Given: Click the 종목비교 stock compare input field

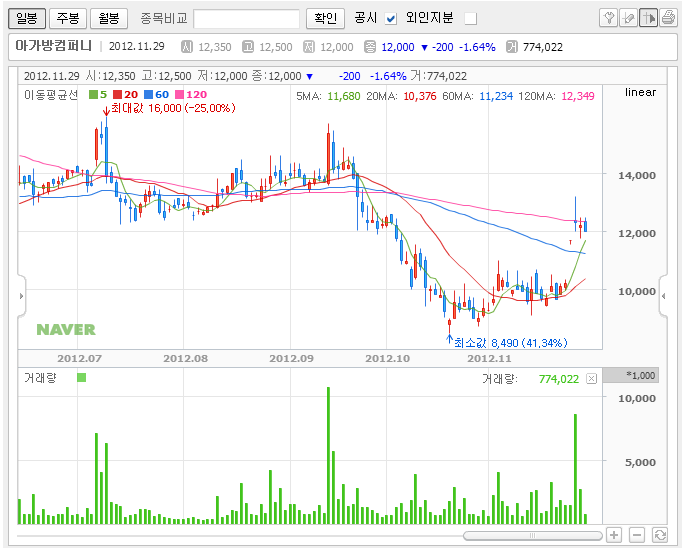Looking at the screenshot, I should pos(246,19).
